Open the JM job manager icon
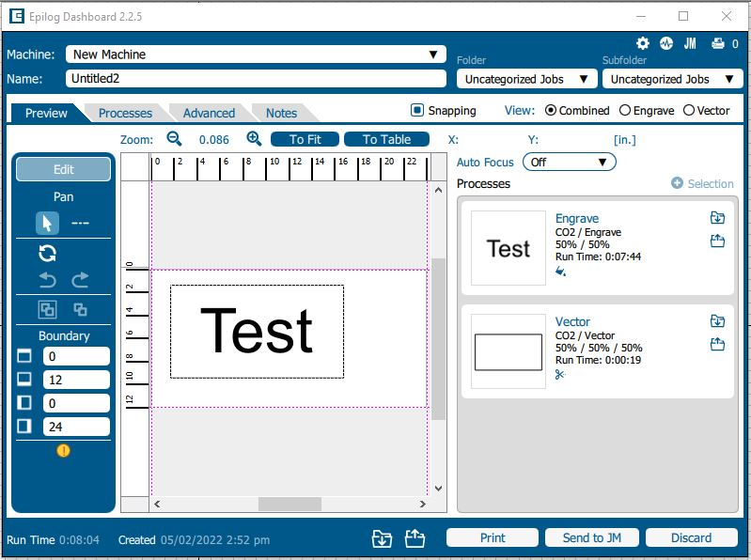 point(690,43)
